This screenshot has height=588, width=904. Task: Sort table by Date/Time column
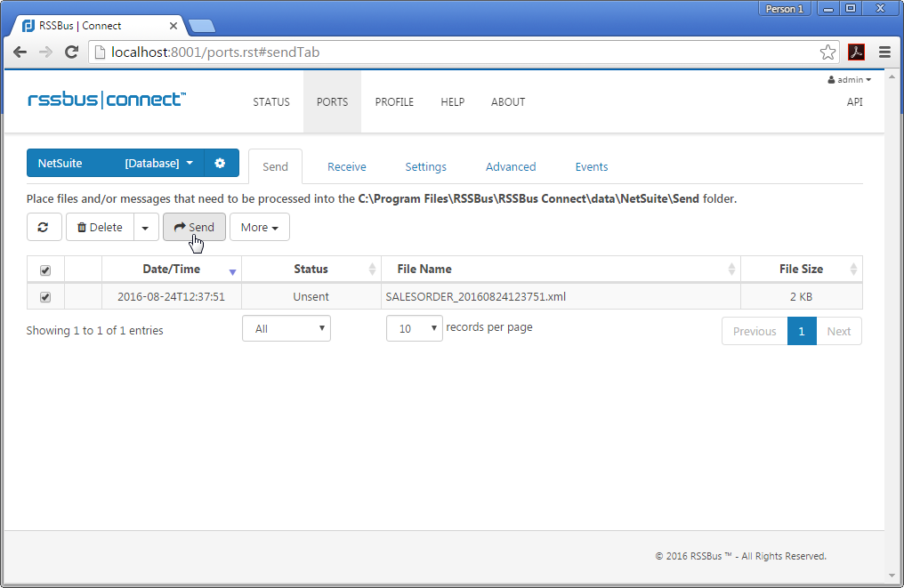[x=172, y=269]
